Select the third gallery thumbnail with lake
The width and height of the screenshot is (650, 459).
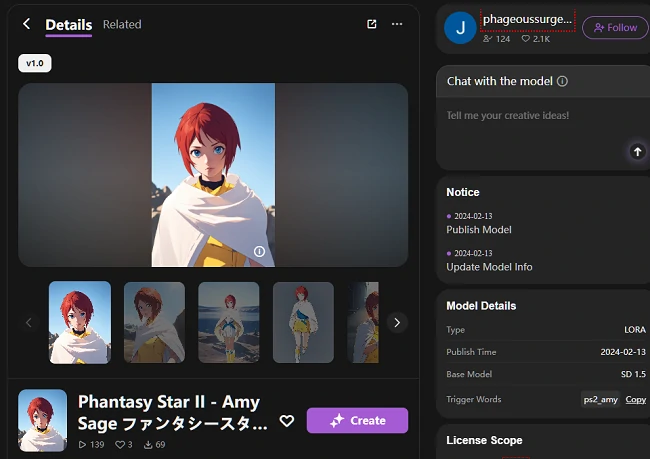point(229,322)
